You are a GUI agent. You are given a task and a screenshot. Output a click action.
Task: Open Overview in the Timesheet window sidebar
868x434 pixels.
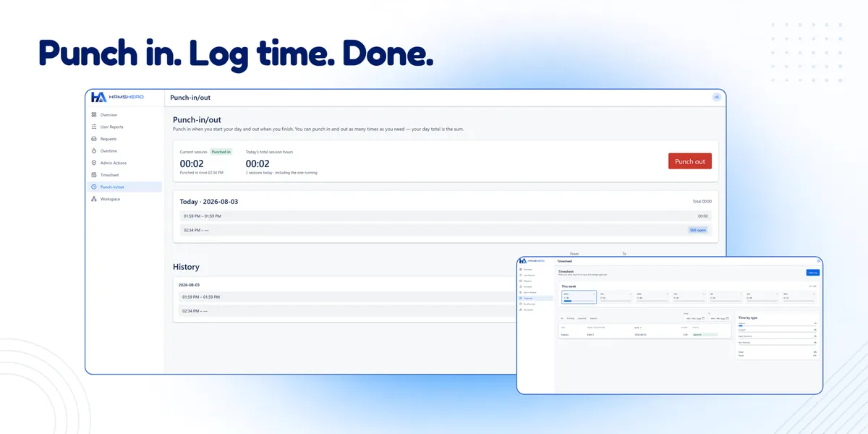pos(535,269)
